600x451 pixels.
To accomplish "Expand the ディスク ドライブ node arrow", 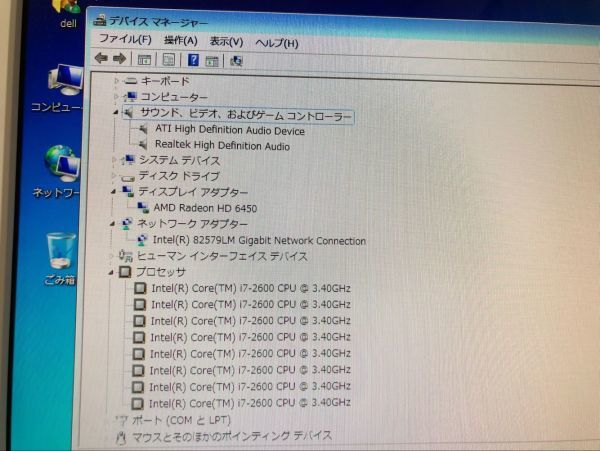I will 114,176.
